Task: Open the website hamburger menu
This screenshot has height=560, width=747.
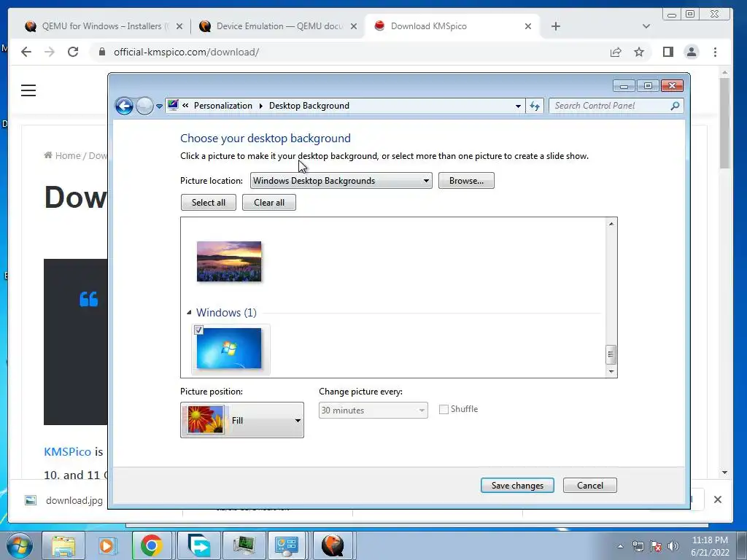Action: (28, 90)
